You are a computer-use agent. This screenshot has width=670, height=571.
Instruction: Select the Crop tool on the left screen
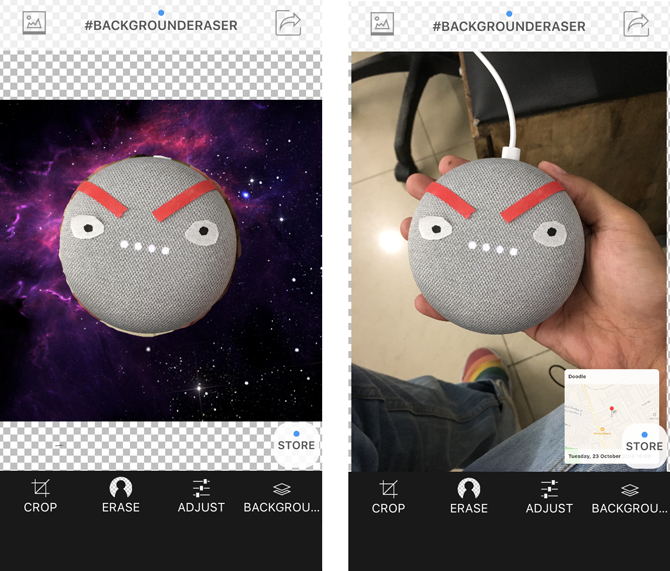coord(40,496)
